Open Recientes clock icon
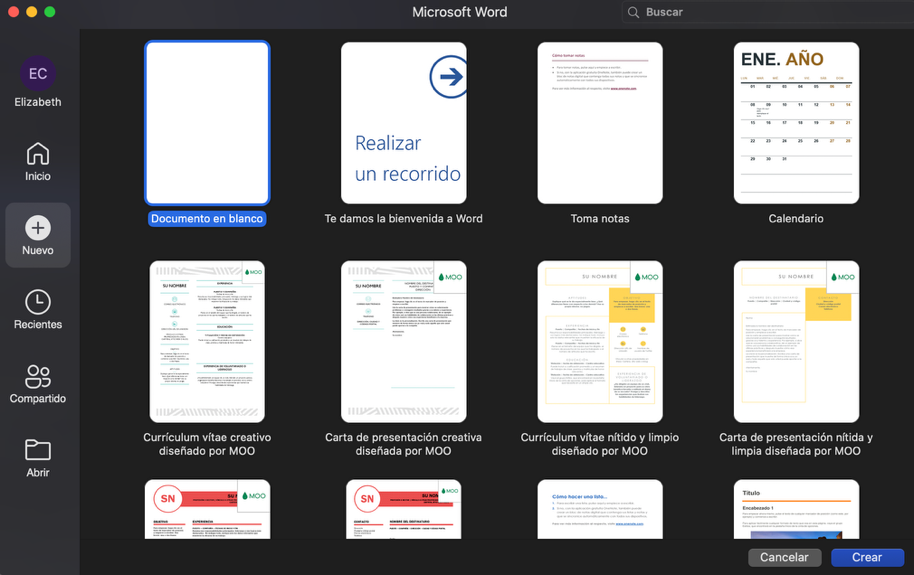The image size is (914, 575). [x=38, y=302]
